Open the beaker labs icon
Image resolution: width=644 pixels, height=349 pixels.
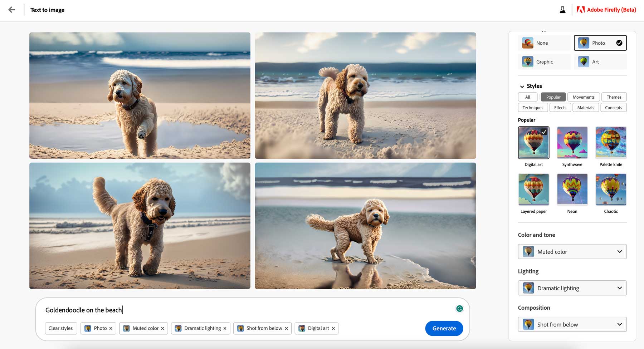(562, 10)
